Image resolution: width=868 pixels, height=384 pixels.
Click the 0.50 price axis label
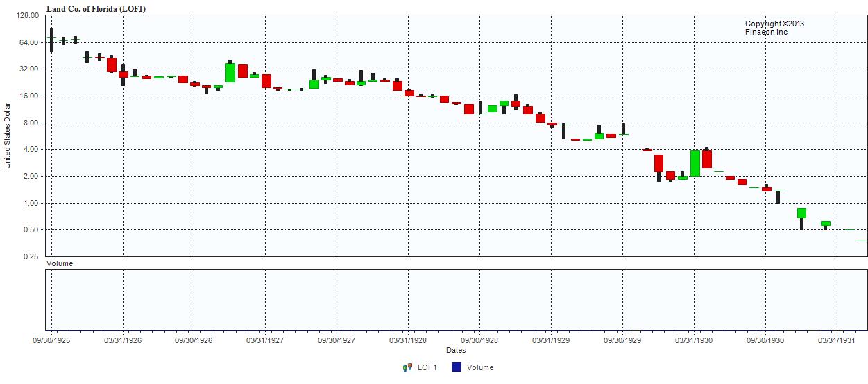coord(32,230)
